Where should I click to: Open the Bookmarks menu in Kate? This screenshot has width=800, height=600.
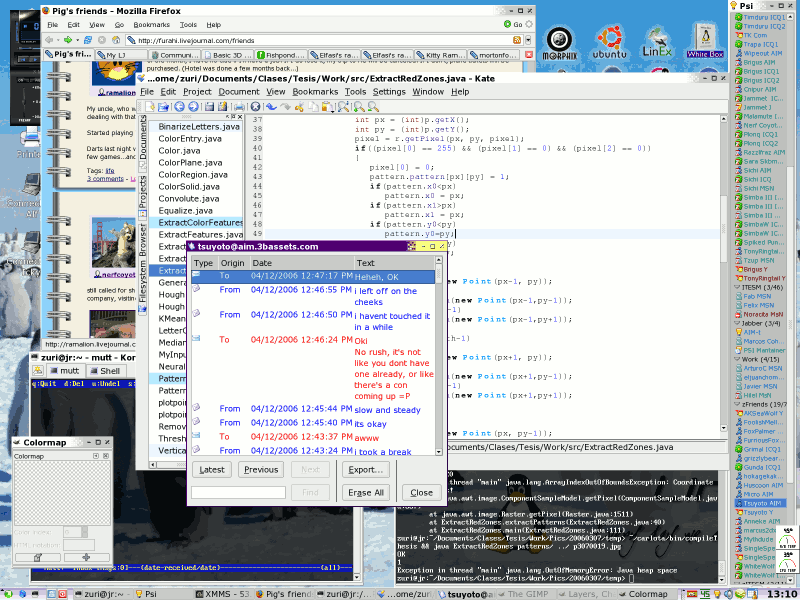[x=315, y=92]
